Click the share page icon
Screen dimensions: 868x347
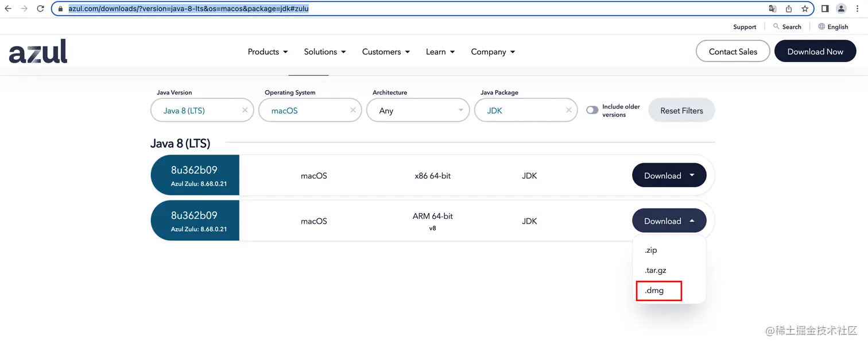[x=789, y=9]
